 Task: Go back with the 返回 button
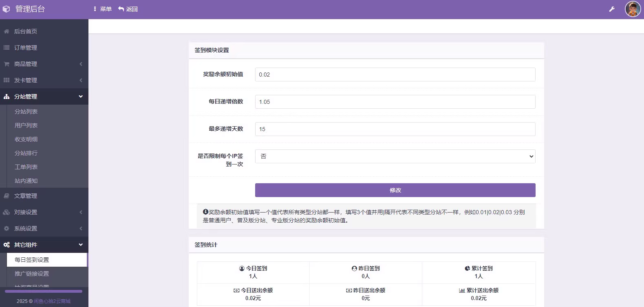click(128, 9)
